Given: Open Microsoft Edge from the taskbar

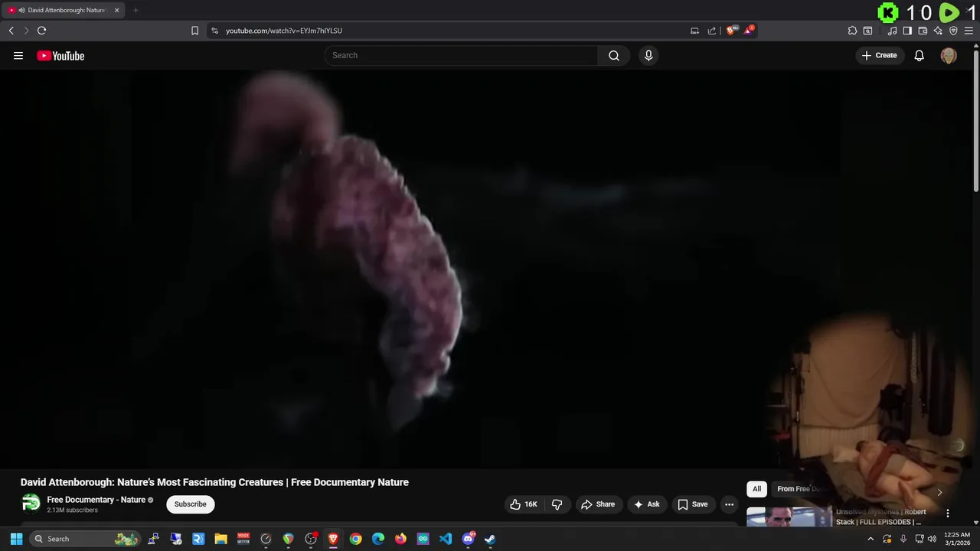Looking at the screenshot, I should point(378,539).
